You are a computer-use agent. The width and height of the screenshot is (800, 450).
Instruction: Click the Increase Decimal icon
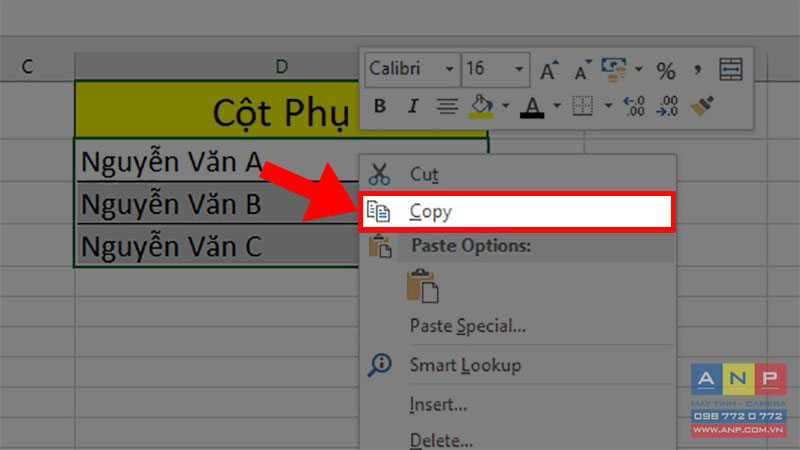click(x=633, y=106)
